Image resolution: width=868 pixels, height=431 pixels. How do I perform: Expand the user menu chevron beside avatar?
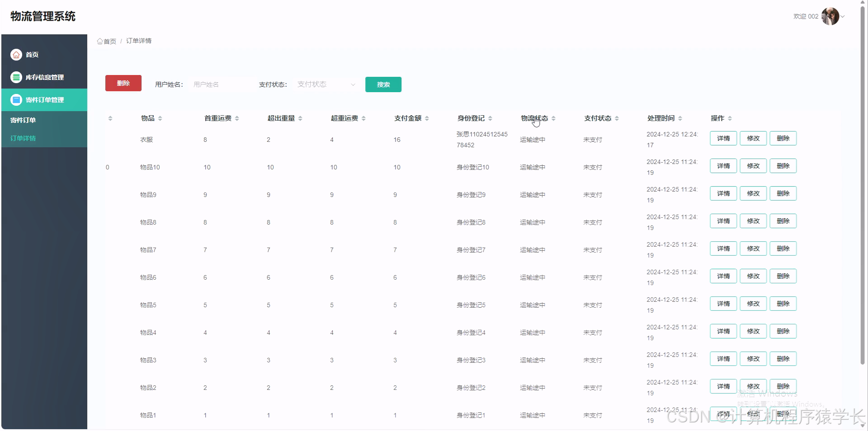coord(843,17)
